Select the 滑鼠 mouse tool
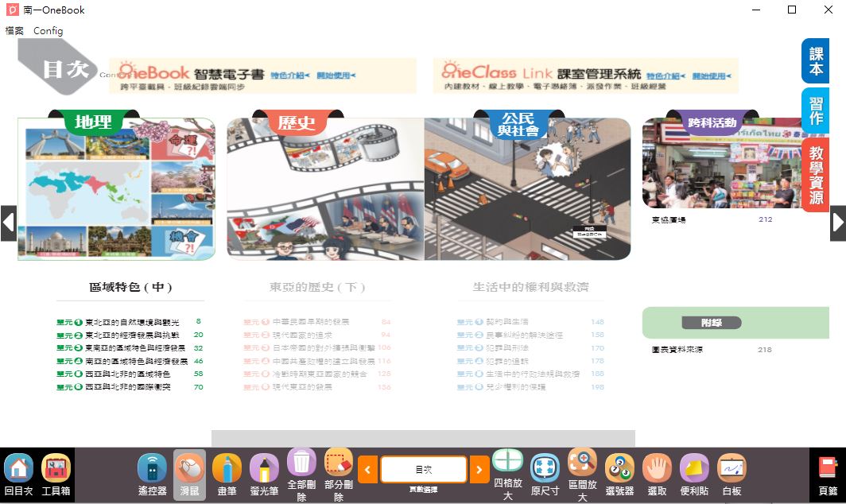The width and height of the screenshot is (846, 504). pos(189,475)
